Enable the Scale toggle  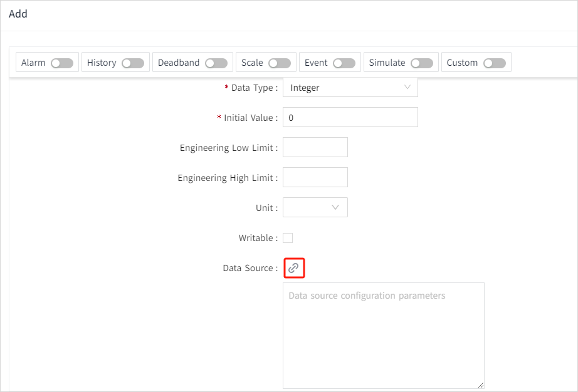pos(280,63)
